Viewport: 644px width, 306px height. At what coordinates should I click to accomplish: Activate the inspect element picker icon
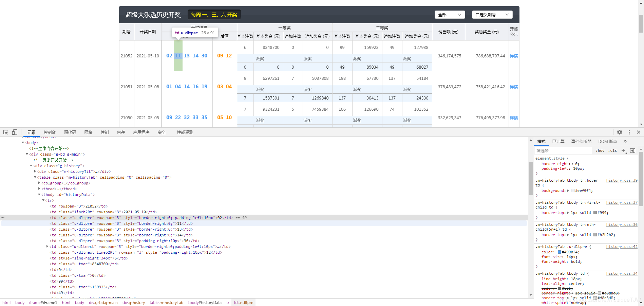(x=5, y=132)
